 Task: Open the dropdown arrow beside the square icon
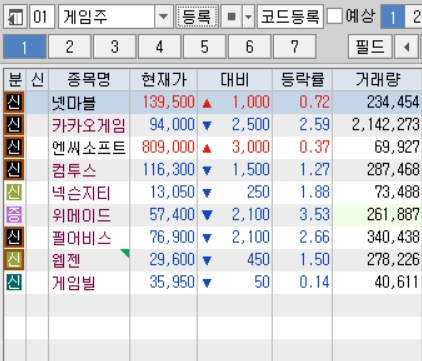[248, 17]
